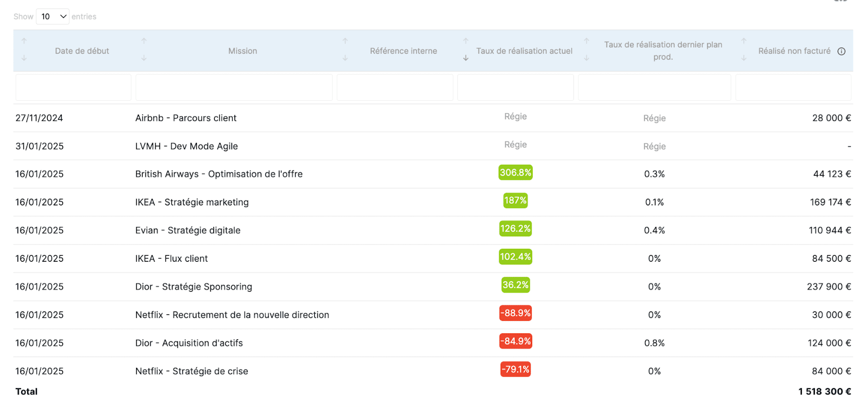Focus Taux dernier plan prod. filter field
This screenshot has height=407, width=868.
pyautogui.click(x=655, y=88)
